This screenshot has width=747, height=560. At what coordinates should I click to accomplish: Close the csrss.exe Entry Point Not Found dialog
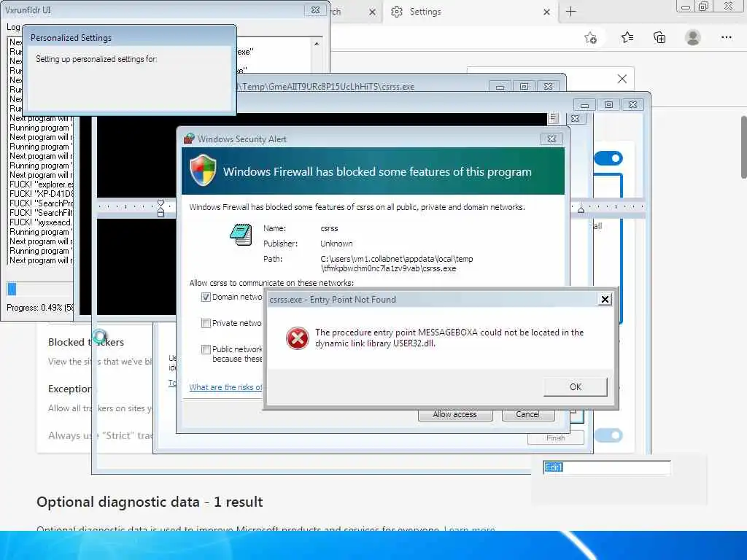[605, 299]
